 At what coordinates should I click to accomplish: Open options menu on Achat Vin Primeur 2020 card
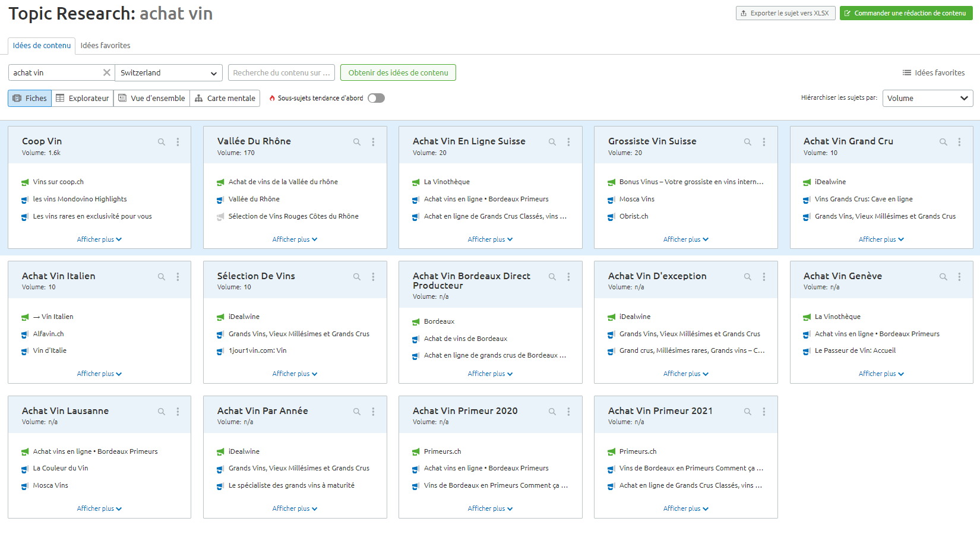coord(568,412)
